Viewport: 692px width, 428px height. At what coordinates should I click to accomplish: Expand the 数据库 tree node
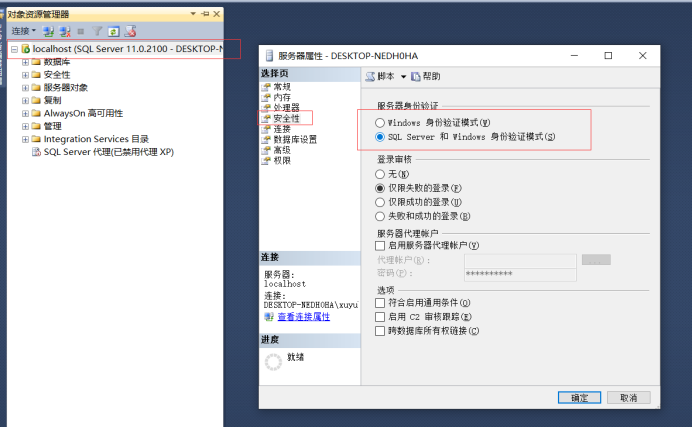(x=25, y=62)
